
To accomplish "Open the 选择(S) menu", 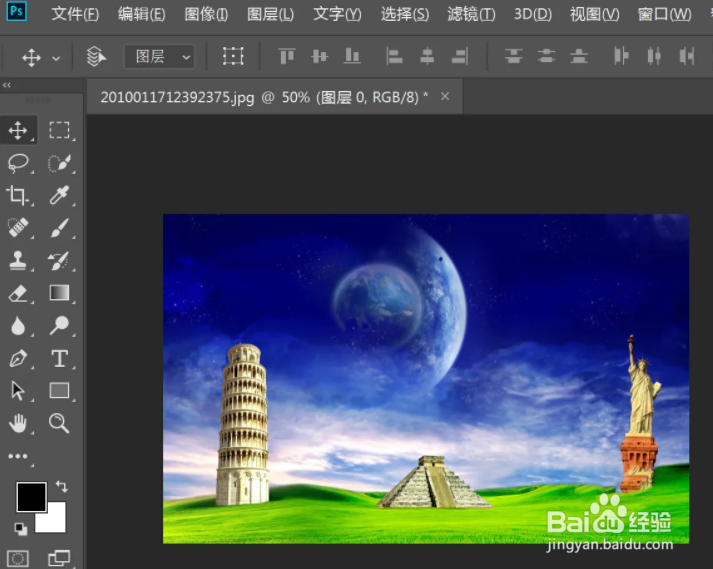I will (x=405, y=14).
